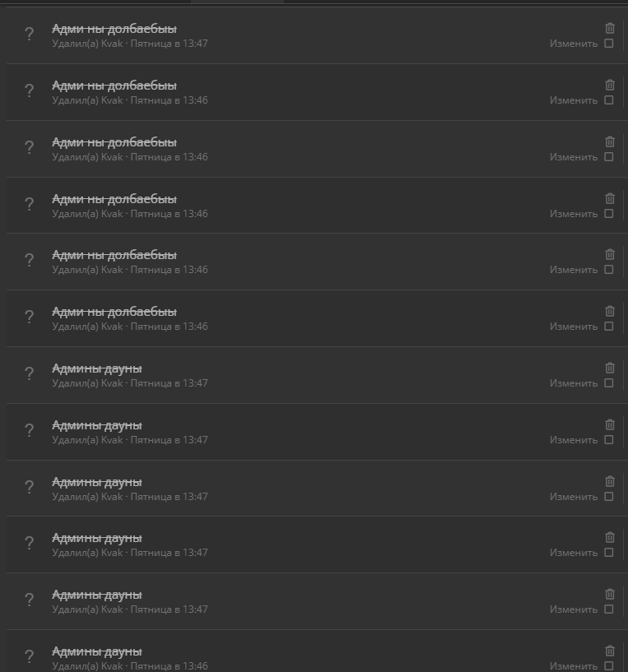Click 'Изменить' on first 'Админы дауны' entry
628x672 pixels.
click(574, 383)
